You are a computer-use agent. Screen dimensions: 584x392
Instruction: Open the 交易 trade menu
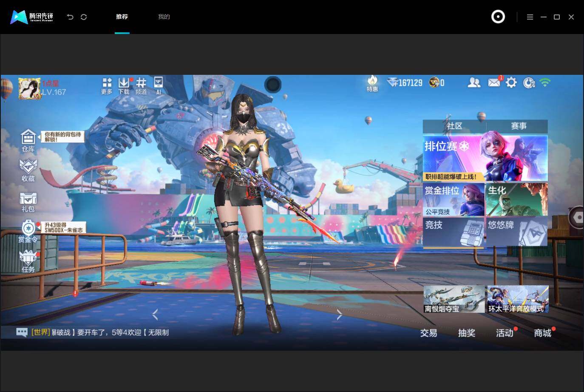pyautogui.click(x=429, y=333)
